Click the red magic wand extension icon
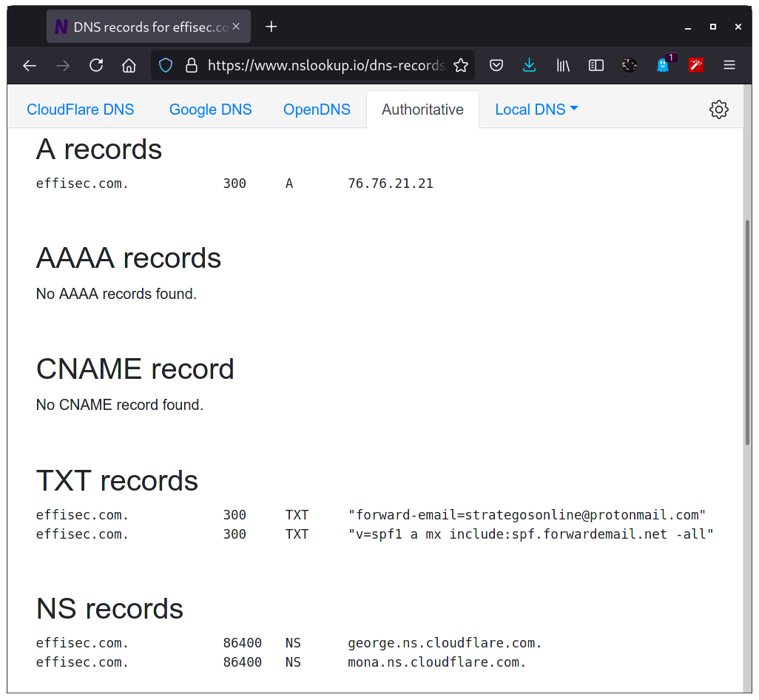 695,65
